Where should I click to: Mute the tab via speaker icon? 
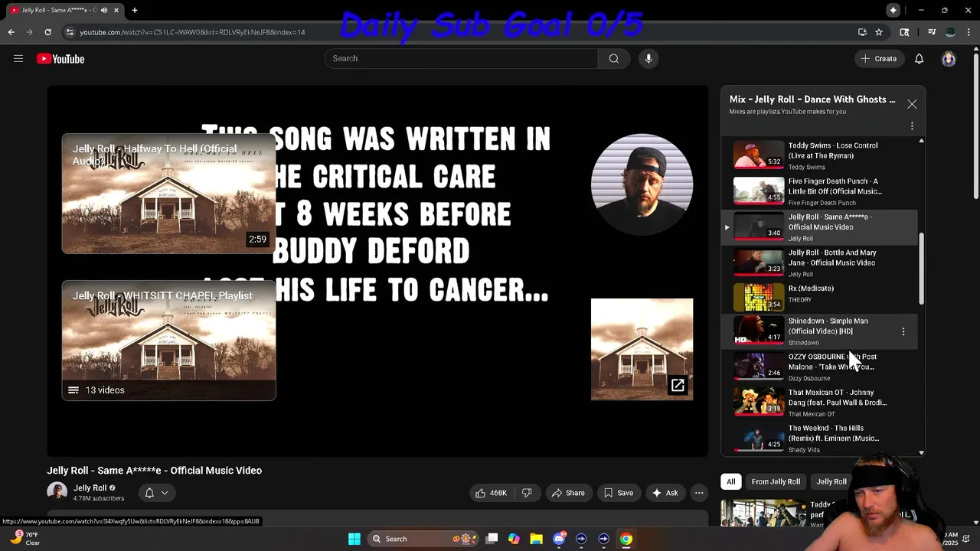[x=104, y=10]
